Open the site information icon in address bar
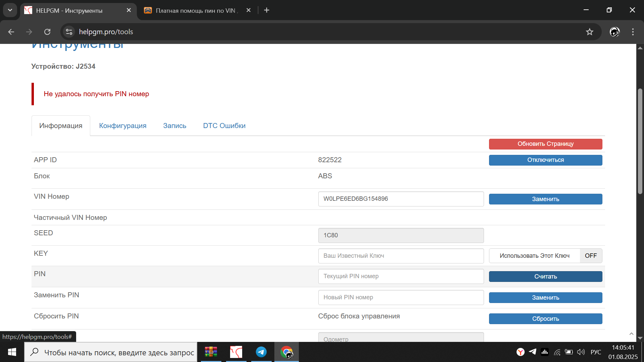644x362 pixels. [69, 32]
